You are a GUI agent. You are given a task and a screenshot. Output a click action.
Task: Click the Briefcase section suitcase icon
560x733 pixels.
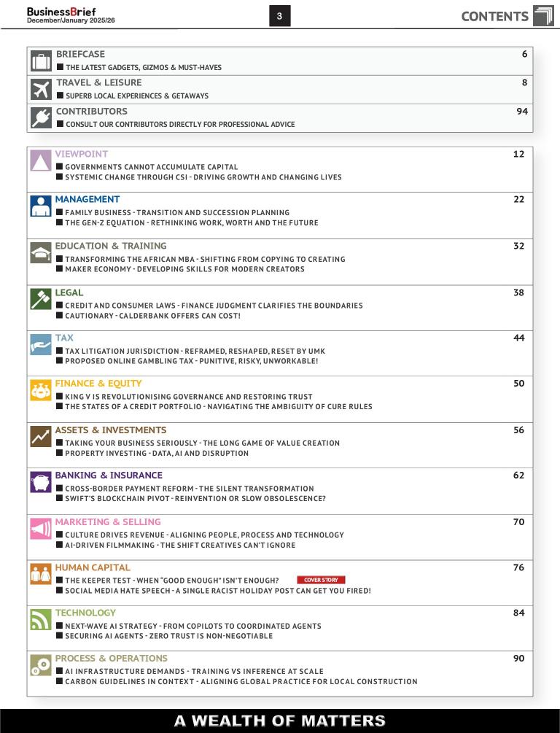pyautogui.click(x=42, y=61)
